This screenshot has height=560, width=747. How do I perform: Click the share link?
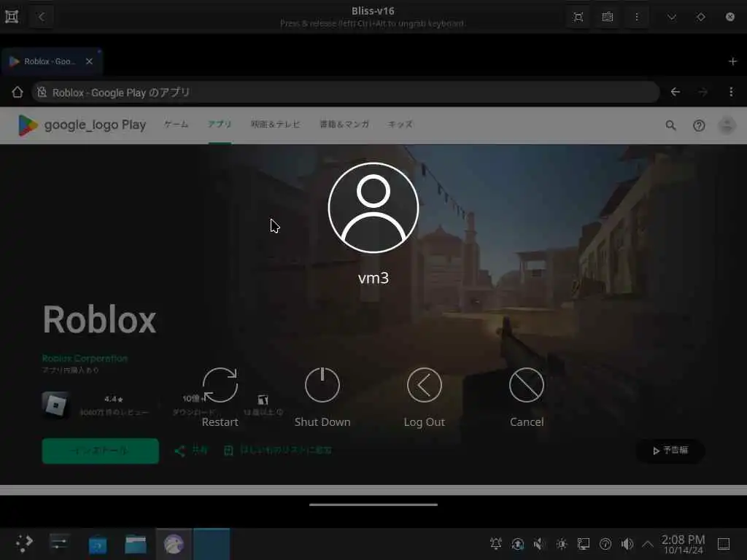pos(191,451)
